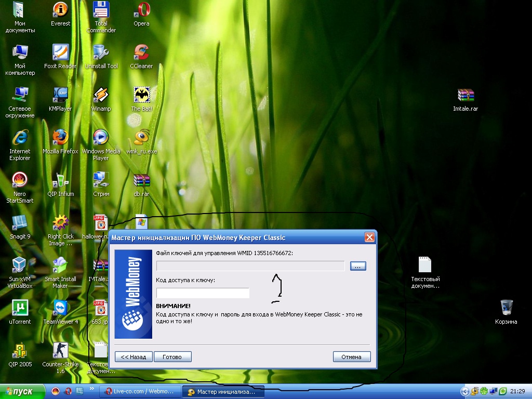Open TeamViewer 4 desktop icon
This screenshot has width=532, height=399.
(61, 308)
